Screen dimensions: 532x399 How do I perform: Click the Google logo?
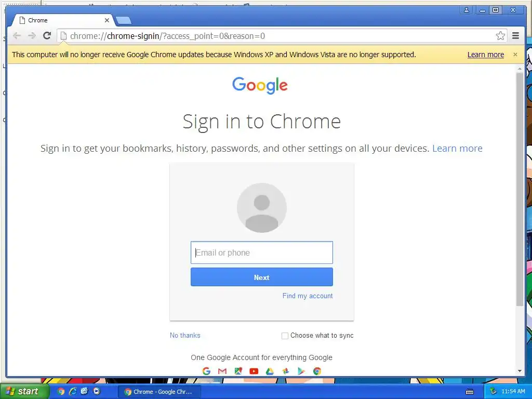click(x=260, y=85)
